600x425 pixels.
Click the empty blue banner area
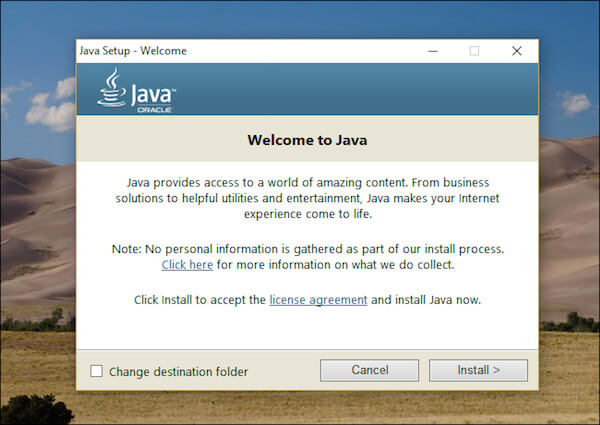coord(356,89)
